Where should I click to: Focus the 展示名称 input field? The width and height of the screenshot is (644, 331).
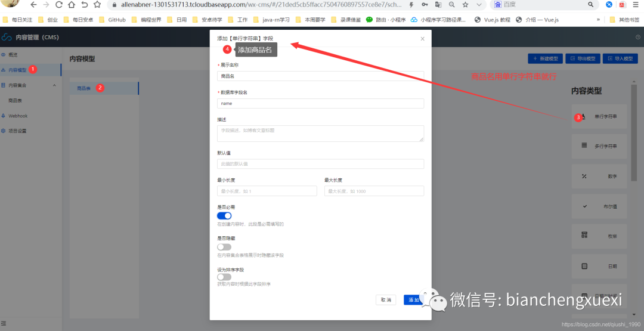(x=320, y=76)
